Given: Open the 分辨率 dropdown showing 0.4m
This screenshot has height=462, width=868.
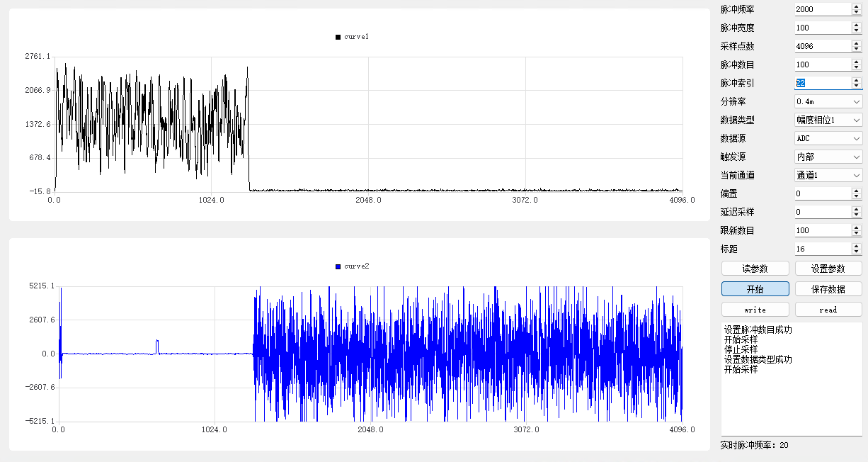Looking at the screenshot, I should (828, 101).
